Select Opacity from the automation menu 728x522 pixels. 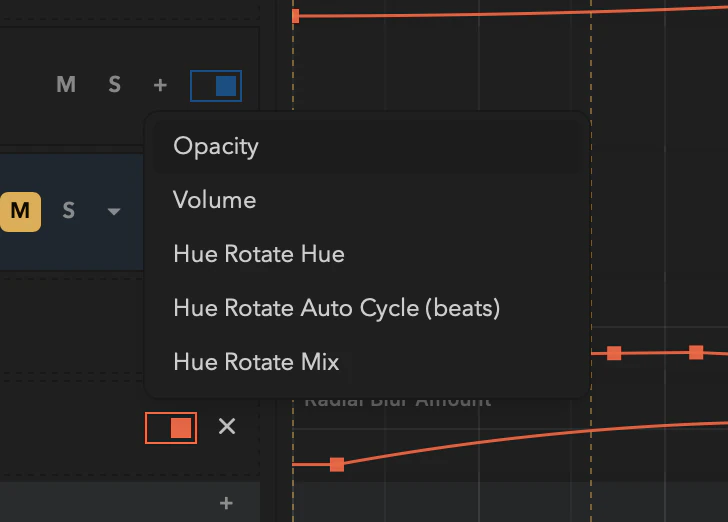point(367,147)
